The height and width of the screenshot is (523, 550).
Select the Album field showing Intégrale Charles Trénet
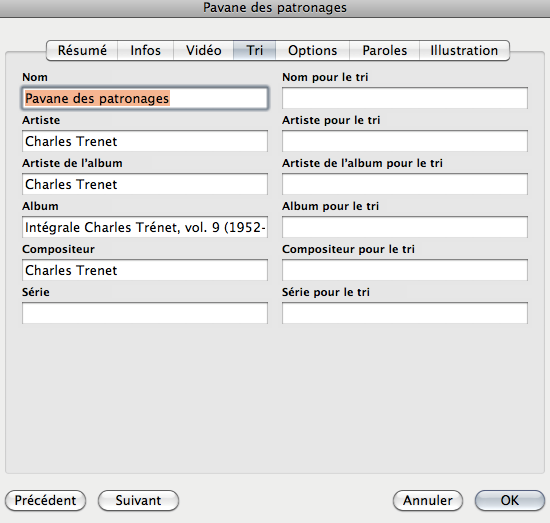tap(145, 227)
